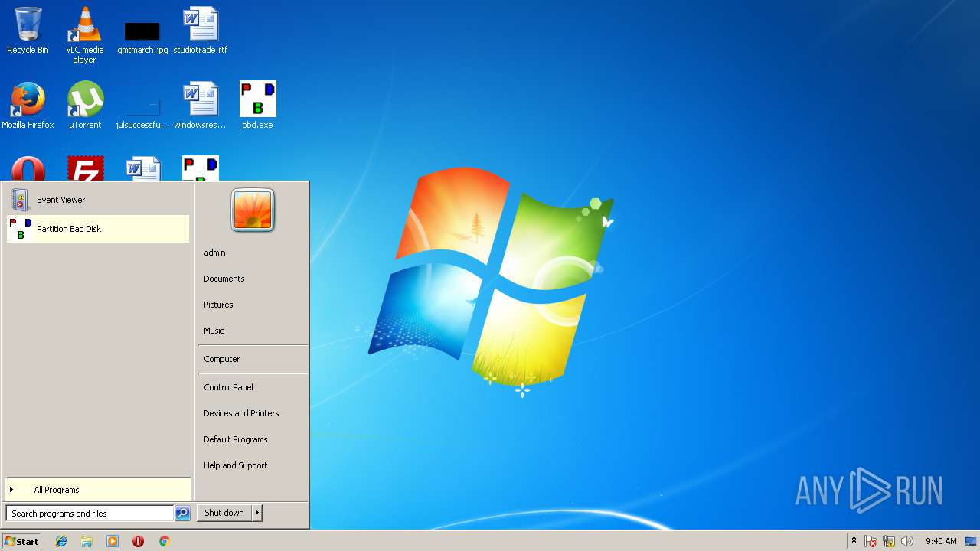
Task: Expand the Shut down options arrow
Action: 257,513
